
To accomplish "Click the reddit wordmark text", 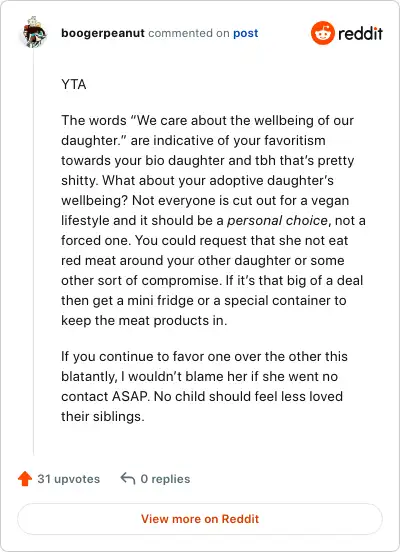I will coord(360,33).
